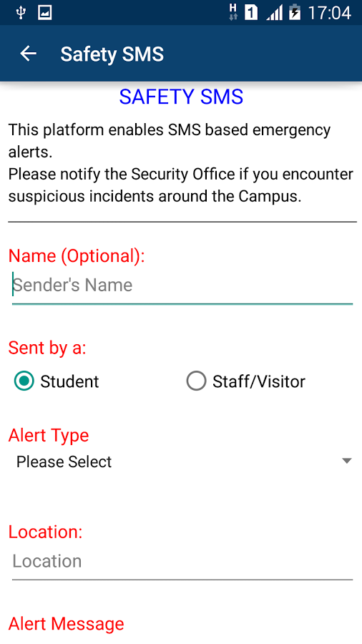This screenshot has height=644, width=362.
Task: Tap the 17:04 clock display
Action: coord(330,13)
